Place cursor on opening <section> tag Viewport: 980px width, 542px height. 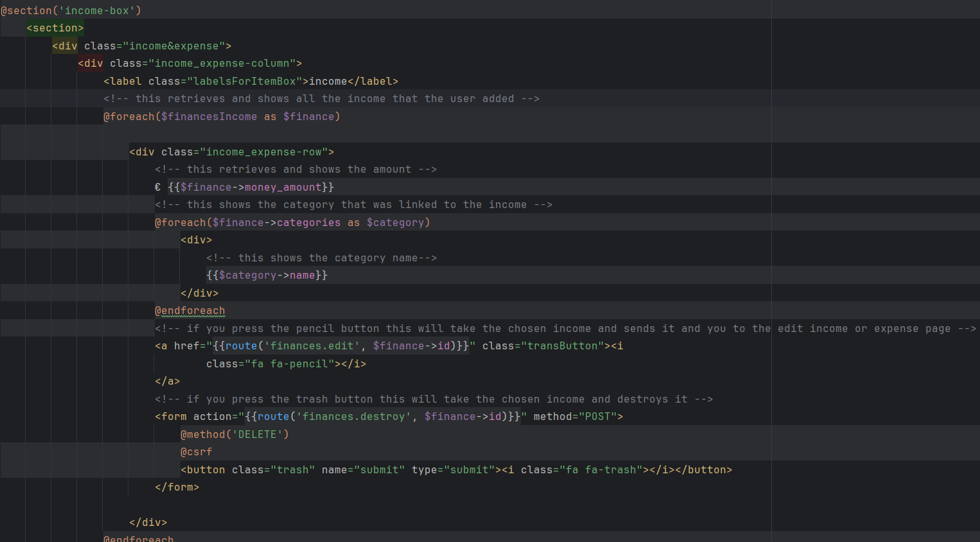pos(55,28)
